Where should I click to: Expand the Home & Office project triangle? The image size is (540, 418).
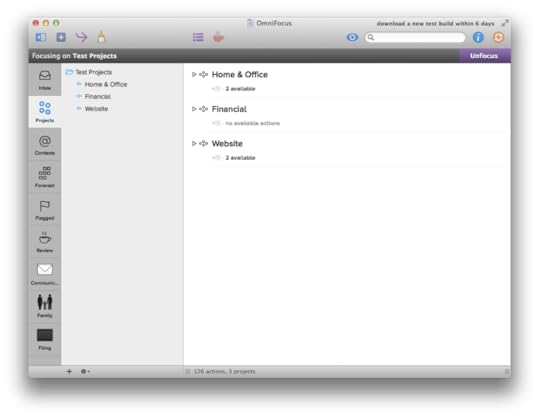pos(194,74)
